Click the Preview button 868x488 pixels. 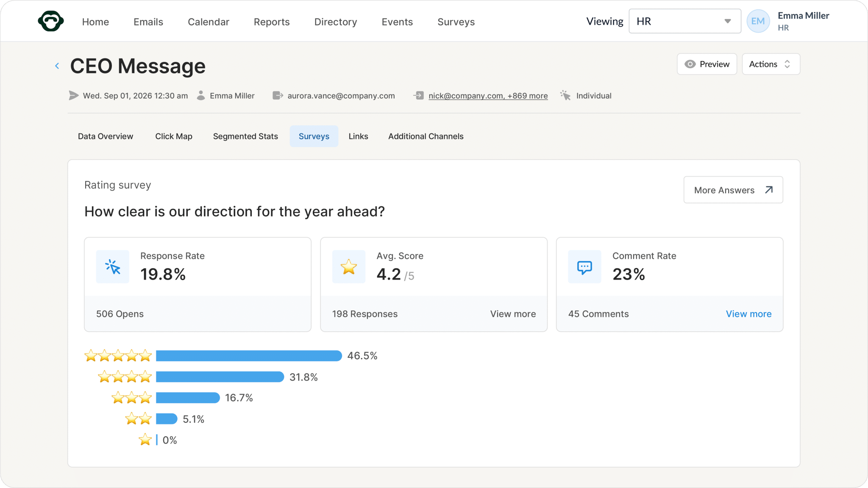click(707, 64)
